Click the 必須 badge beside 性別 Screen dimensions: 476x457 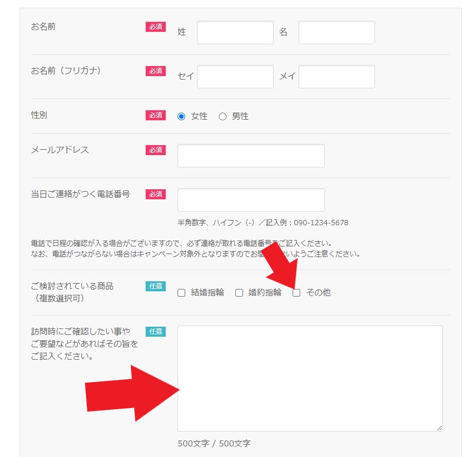tap(156, 115)
